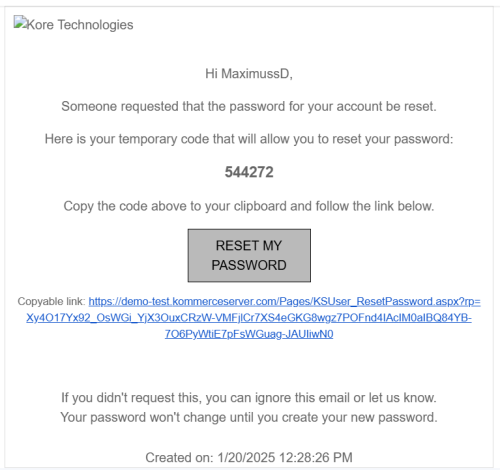Click the 'Someone requested that the password' sentence
The height and width of the screenshot is (470, 500).
[249, 107]
